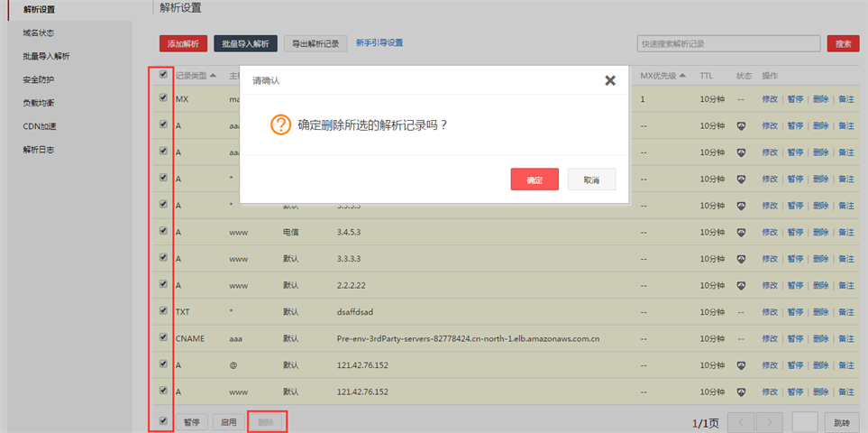Click shield status icon in CNAME row

(x=741, y=338)
